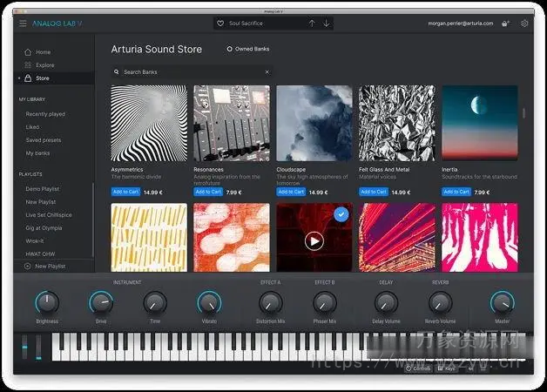Click the Master volume knob
Viewport: 547px width, 392px height.
(503, 302)
